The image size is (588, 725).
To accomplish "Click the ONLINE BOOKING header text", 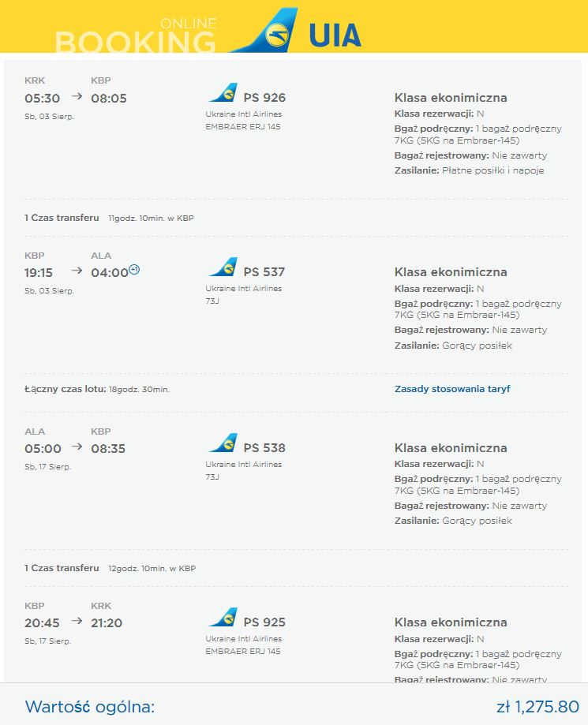I will pyautogui.click(x=136, y=36).
